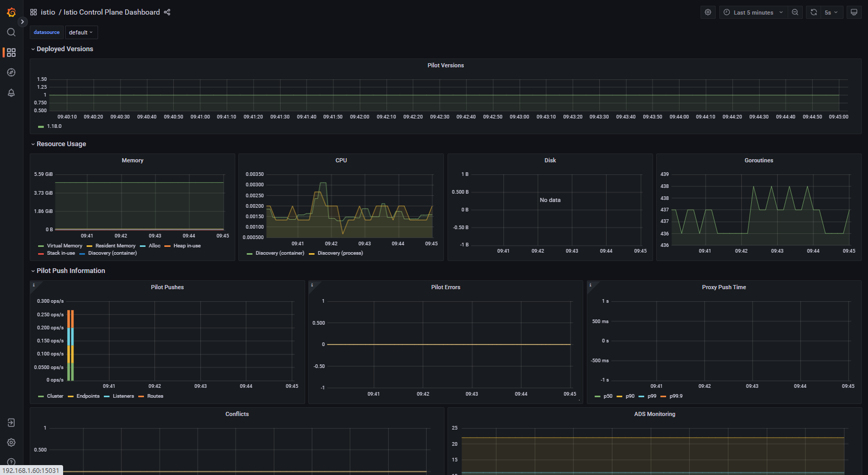Open the Pilot Versions panel title menu
The width and height of the screenshot is (868, 475).
[445, 65]
